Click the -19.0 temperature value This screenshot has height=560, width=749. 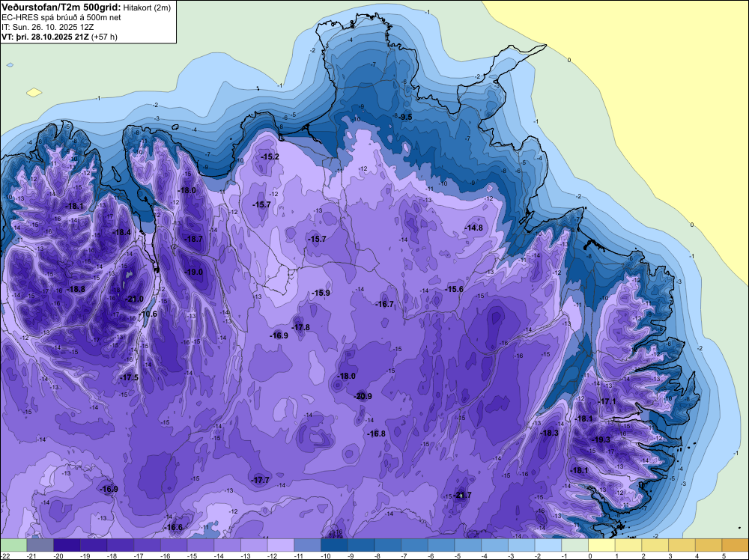pyautogui.click(x=193, y=272)
